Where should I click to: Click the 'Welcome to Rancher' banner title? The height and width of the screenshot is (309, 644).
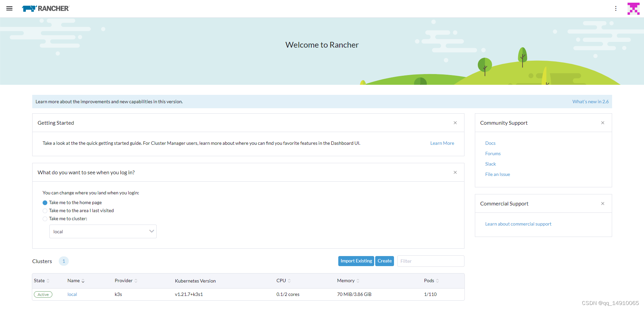click(x=322, y=45)
